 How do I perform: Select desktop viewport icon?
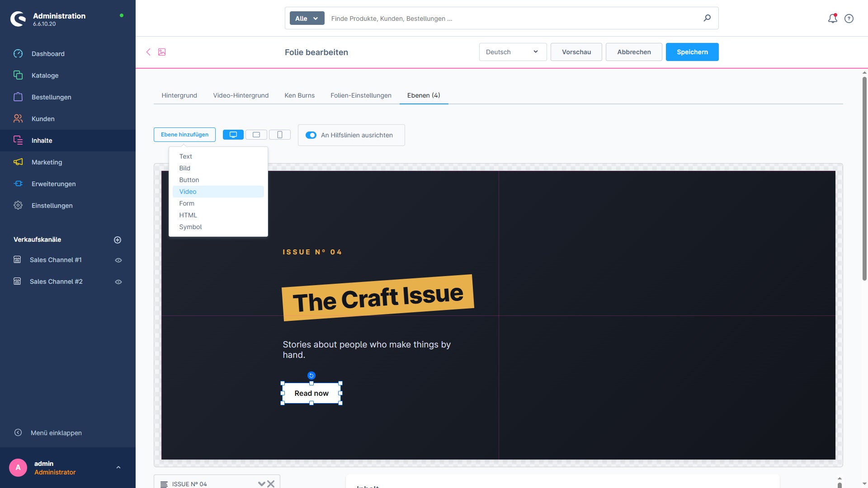[x=233, y=135]
